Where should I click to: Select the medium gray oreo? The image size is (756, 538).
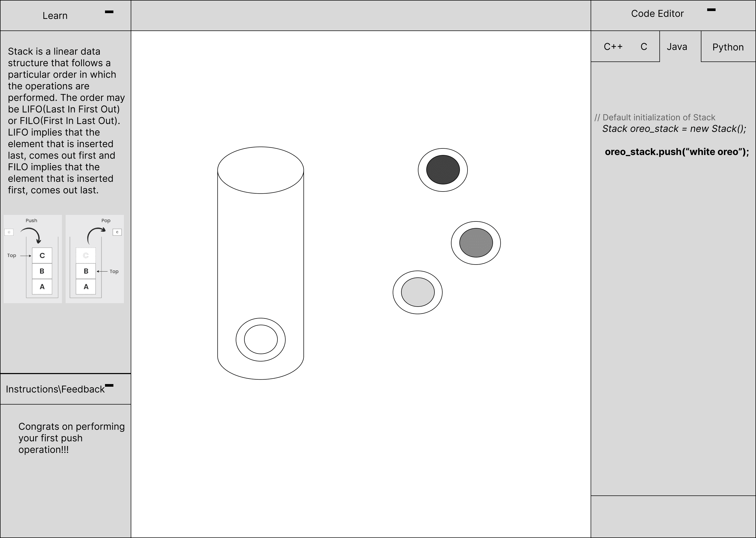pyautogui.click(x=476, y=242)
